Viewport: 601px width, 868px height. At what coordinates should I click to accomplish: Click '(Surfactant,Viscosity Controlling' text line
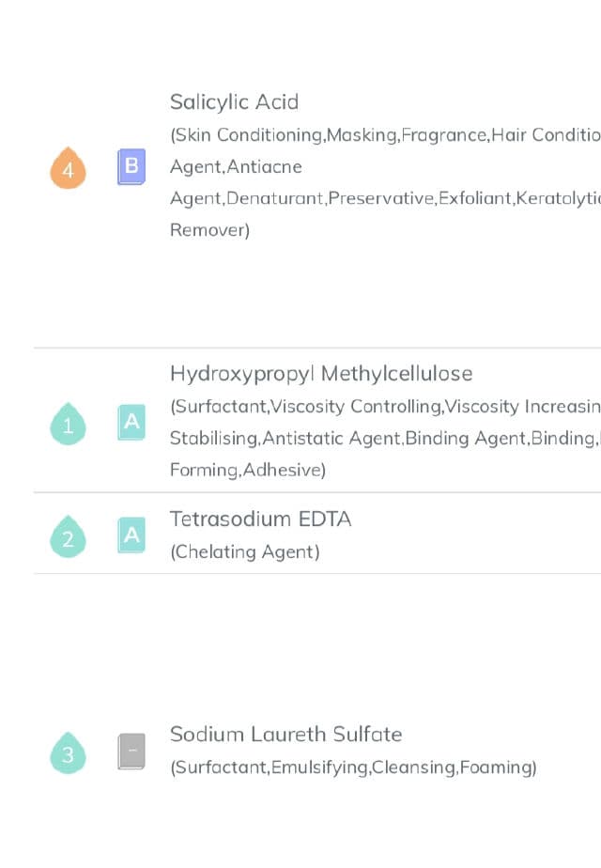pyautogui.click(x=384, y=407)
